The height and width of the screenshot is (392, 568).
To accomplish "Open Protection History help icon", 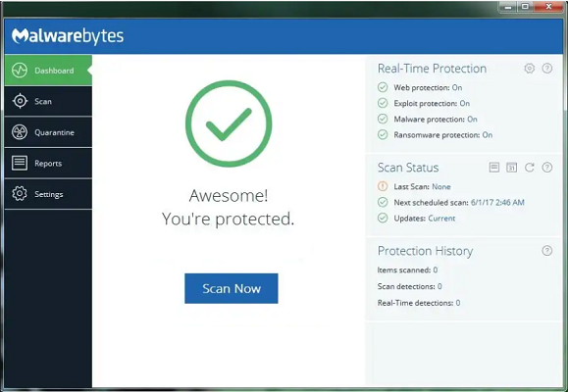I will tap(547, 251).
